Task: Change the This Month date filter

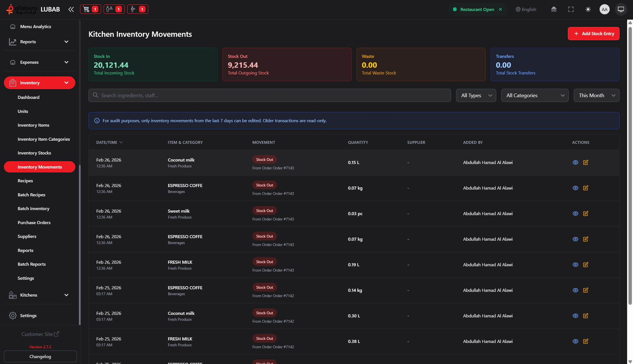Action: pyautogui.click(x=596, y=95)
